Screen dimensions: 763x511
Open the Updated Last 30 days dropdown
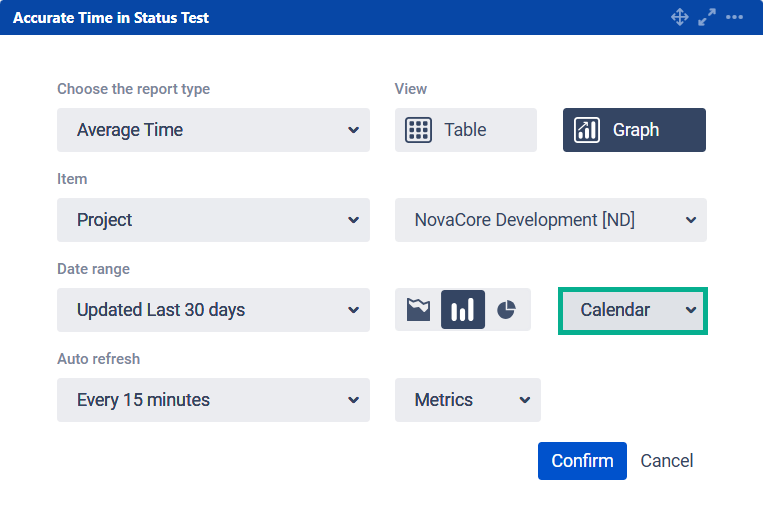213,310
